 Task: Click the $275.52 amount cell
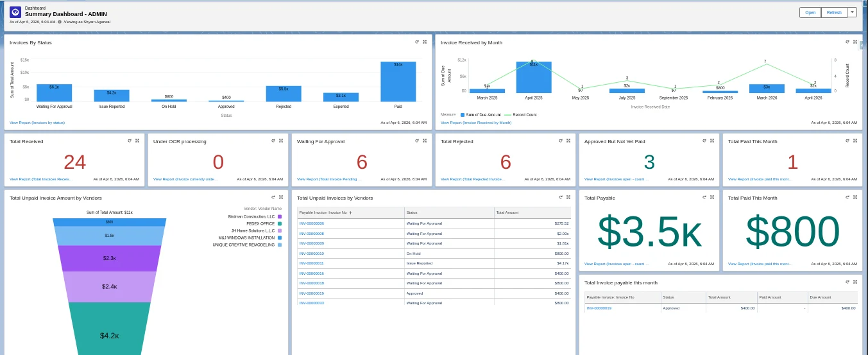click(x=532, y=223)
